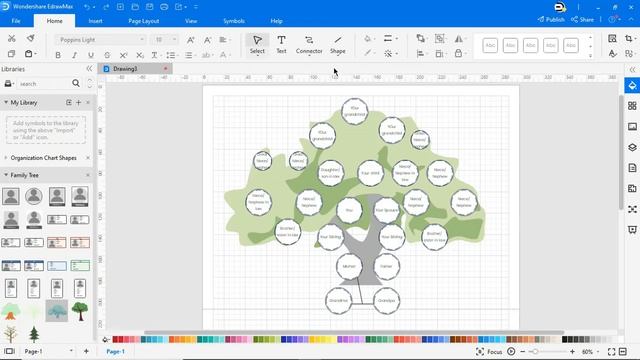Close the Drawing3 document tab
Image resolution: width=640 pixels, height=360 pixels.
(x=165, y=69)
